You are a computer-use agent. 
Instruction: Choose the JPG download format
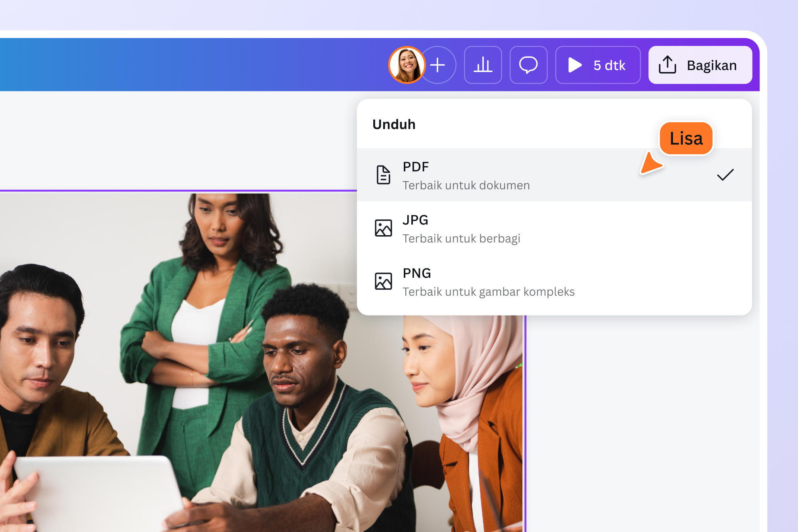point(554,228)
